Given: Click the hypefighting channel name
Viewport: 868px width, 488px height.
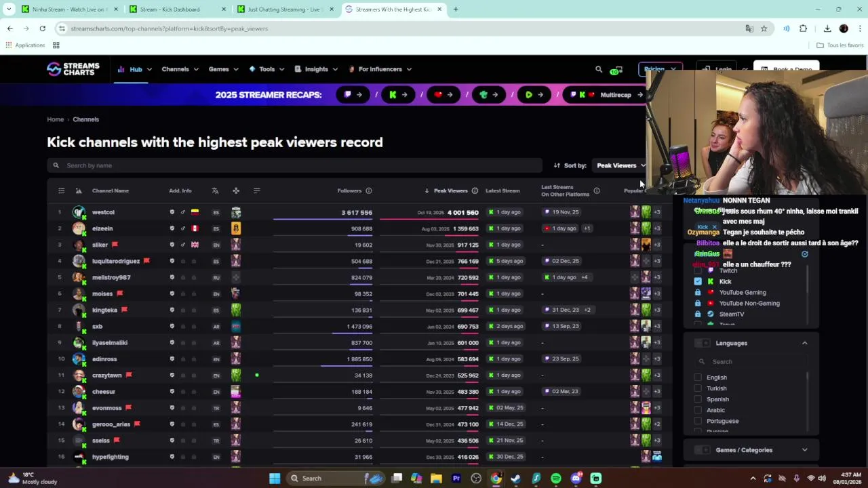Looking at the screenshot, I should click(x=110, y=457).
